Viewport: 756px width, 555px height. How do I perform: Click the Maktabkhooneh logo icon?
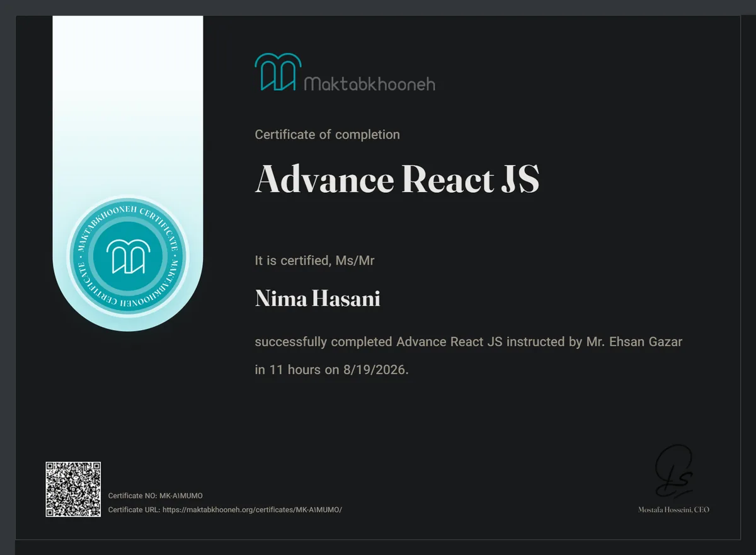coord(278,72)
